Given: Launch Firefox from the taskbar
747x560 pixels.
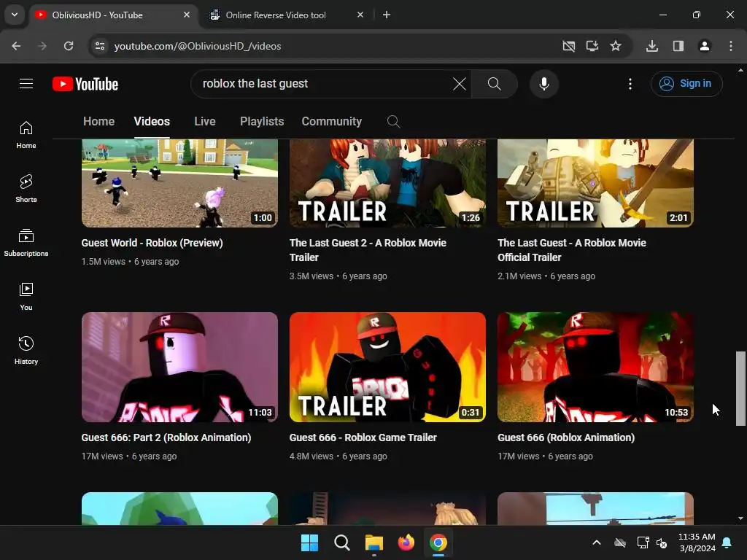Looking at the screenshot, I should tap(406, 542).
